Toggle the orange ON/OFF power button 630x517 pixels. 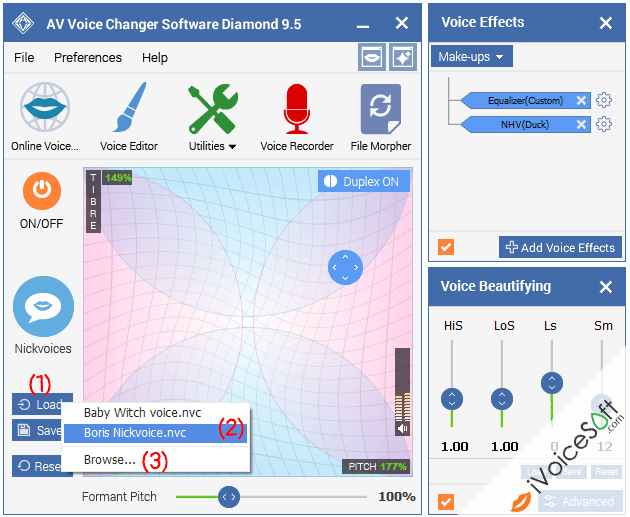pyautogui.click(x=42, y=191)
